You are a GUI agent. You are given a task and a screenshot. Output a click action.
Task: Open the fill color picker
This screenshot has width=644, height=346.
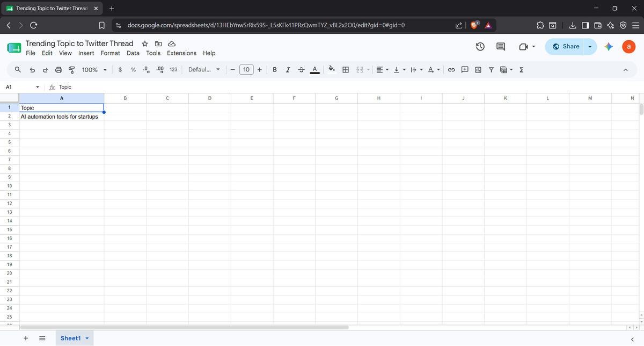click(x=332, y=70)
